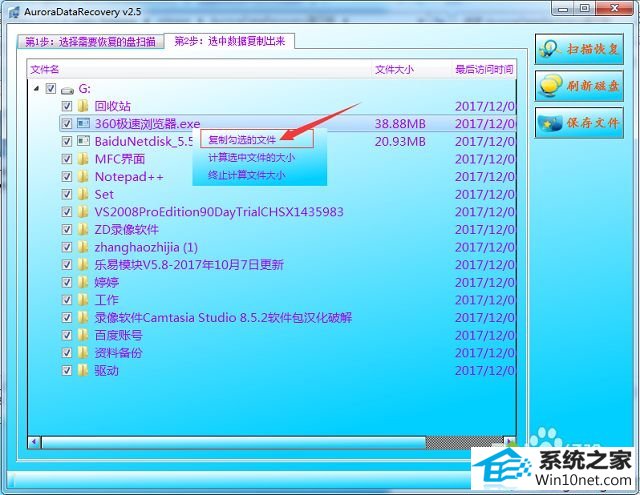Click the AuroraDataRecovery title bar icon
The height and width of the screenshot is (495, 640).
pyautogui.click(x=14, y=12)
